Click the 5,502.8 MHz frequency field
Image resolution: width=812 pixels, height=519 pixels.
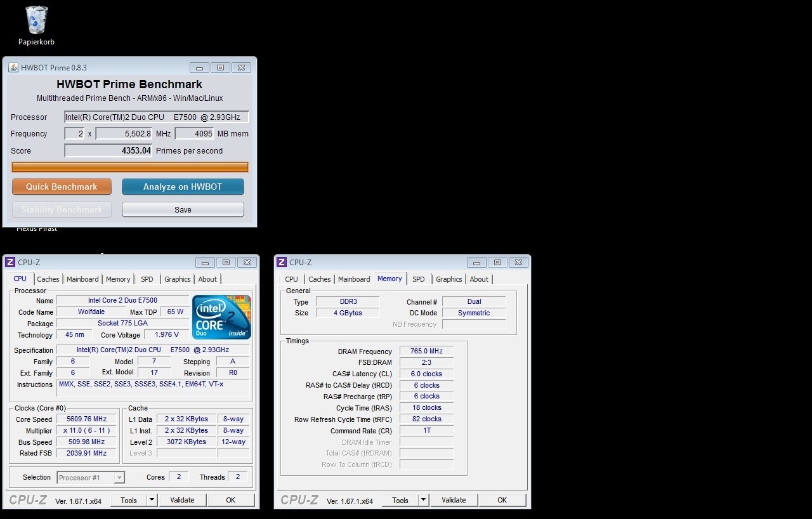click(124, 133)
